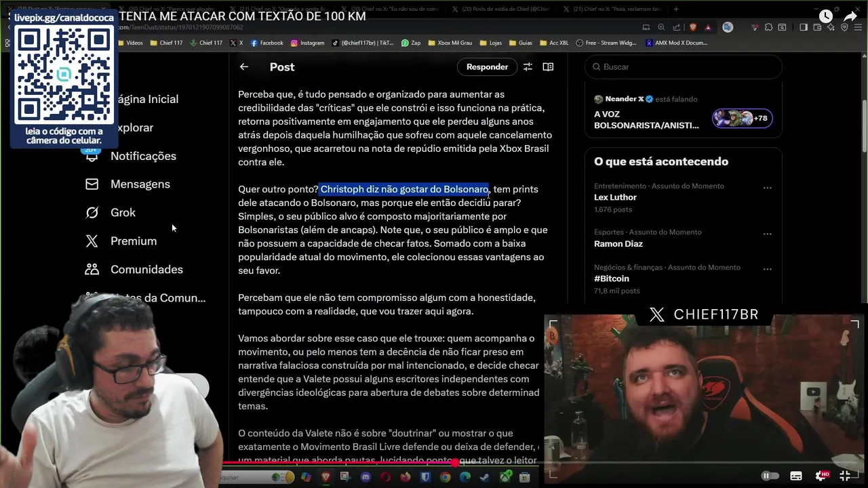Open the @chief117br TikTok bookmark
Screen dimensions: 868x488
coord(363,43)
